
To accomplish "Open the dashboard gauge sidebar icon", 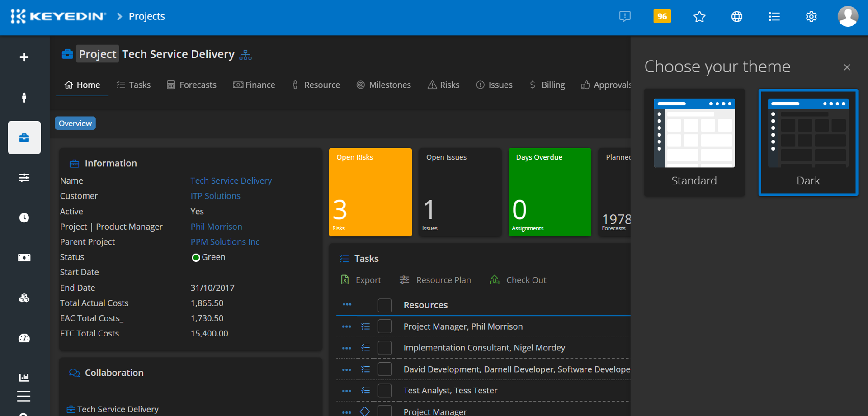I will click(24, 338).
